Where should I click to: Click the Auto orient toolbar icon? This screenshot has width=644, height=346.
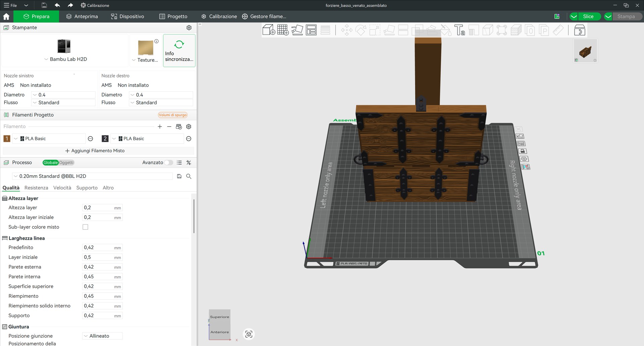point(297,30)
